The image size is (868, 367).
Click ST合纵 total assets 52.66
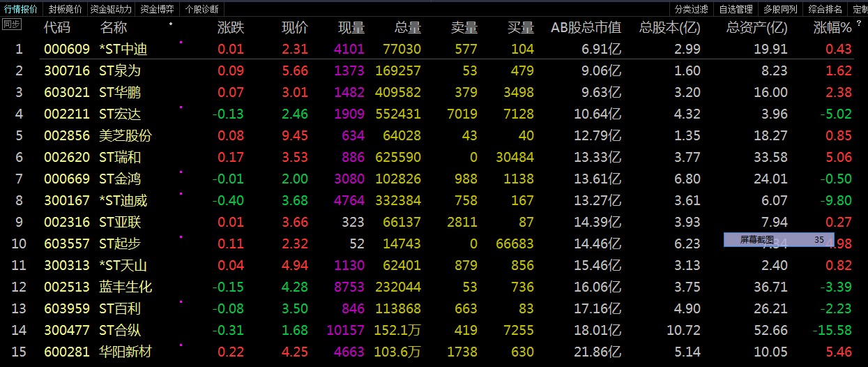click(770, 331)
